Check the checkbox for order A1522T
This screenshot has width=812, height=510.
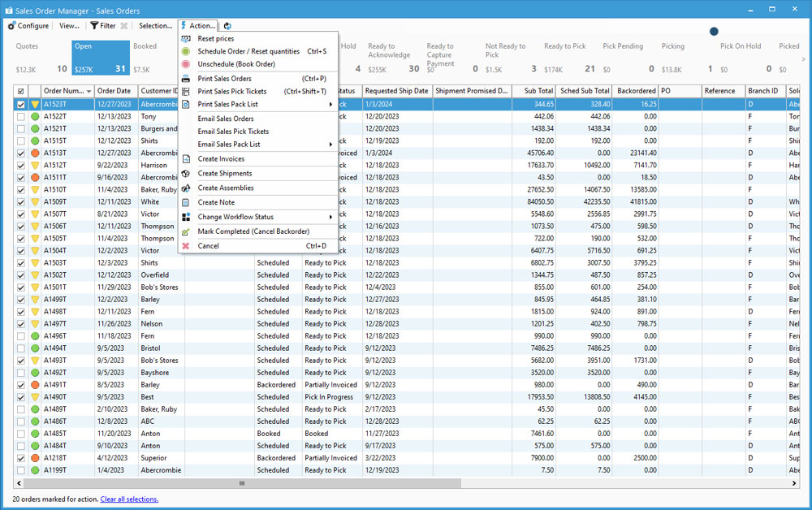(x=21, y=117)
